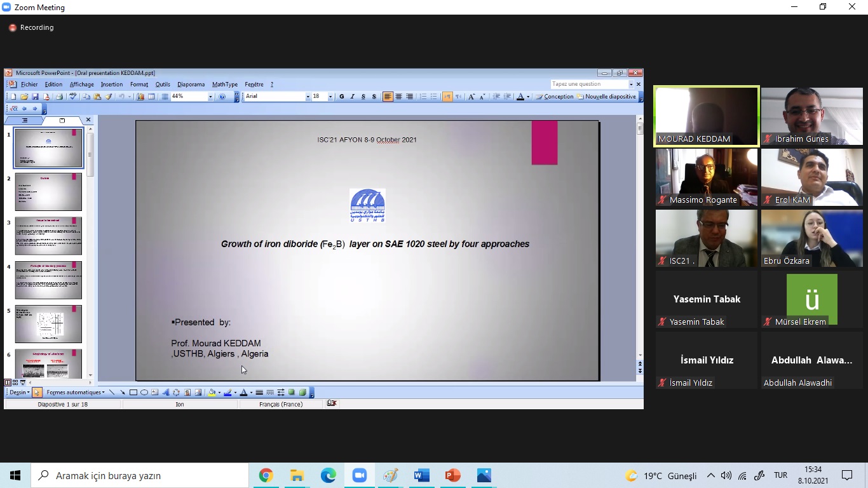This screenshot has height=488, width=868.
Task: Open the Insertion menu
Action: [x=112, y=84]
